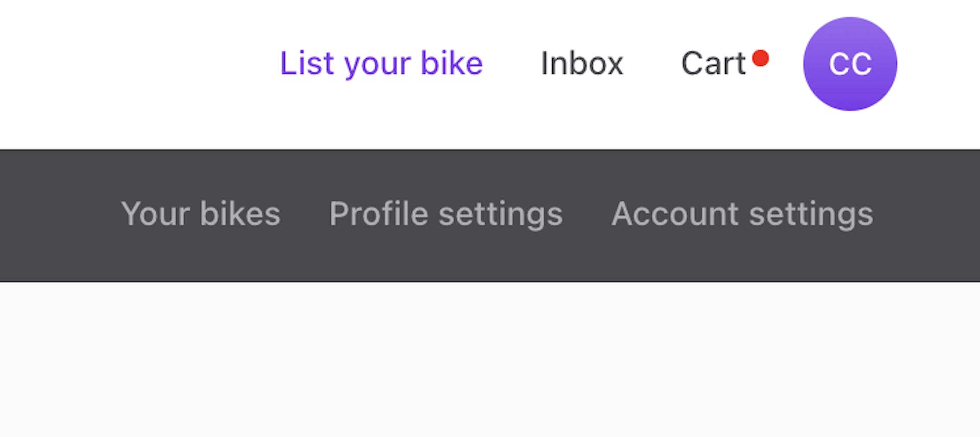View items in the Cart

coord(714,64)
